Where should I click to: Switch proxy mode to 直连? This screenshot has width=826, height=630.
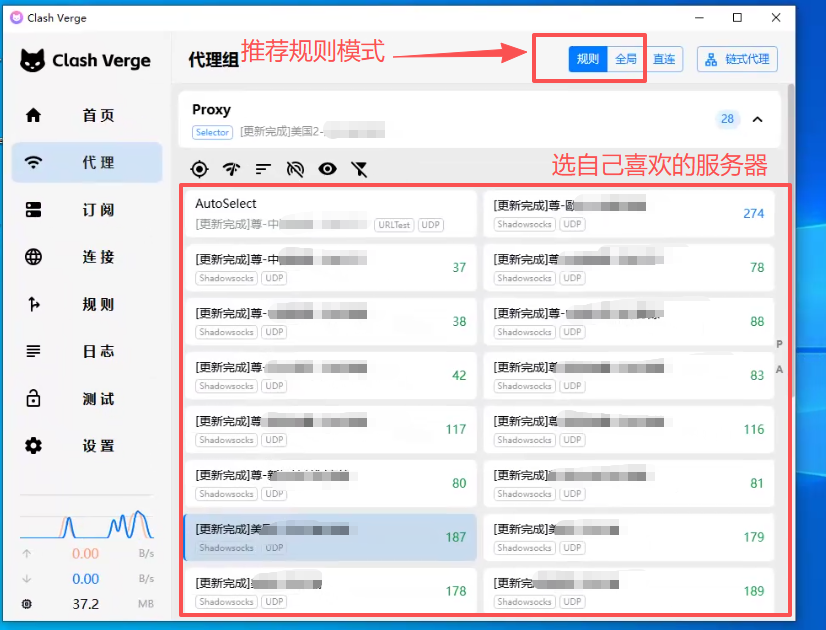pyautogui.click(x=664, y=59)
